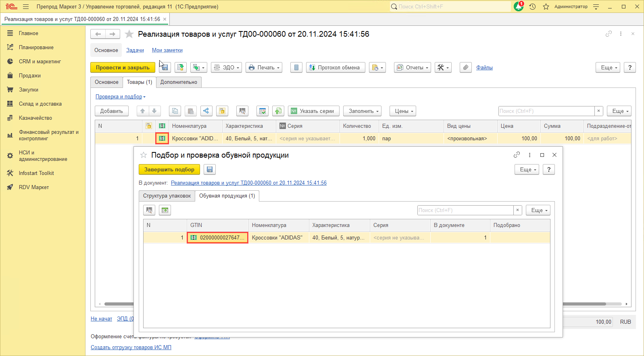Click the paste rows icon in the goods toolbar
The image size is (644, 356).
coord(191,111)
